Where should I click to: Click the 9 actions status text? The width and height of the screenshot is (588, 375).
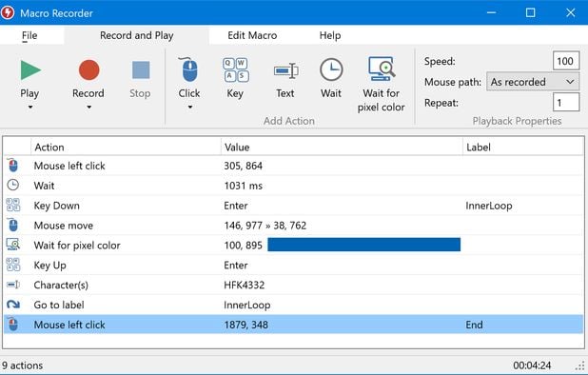click(22, 365)
